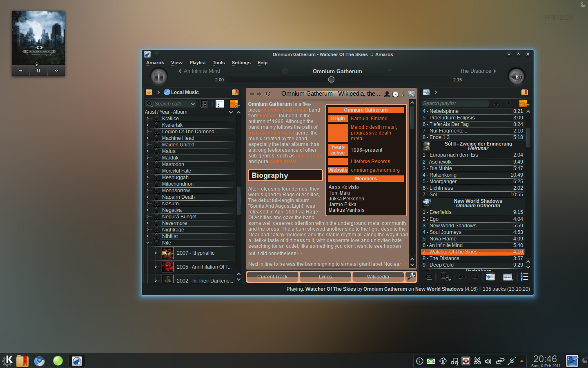Skip forward in desktop album widget
Image resolution: width=588 pixels, height=368 pixels.
[56, 71]
